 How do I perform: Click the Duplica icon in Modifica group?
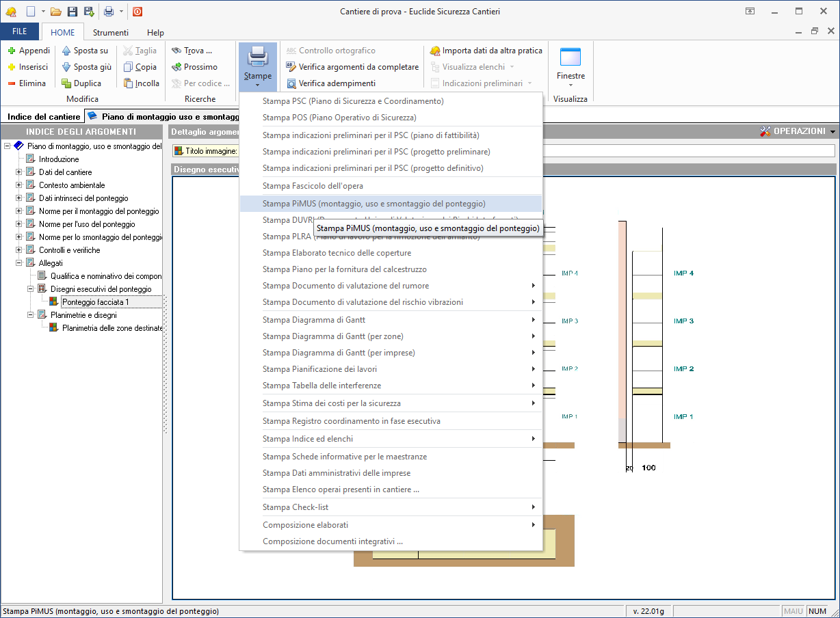[x=66, y=83]
